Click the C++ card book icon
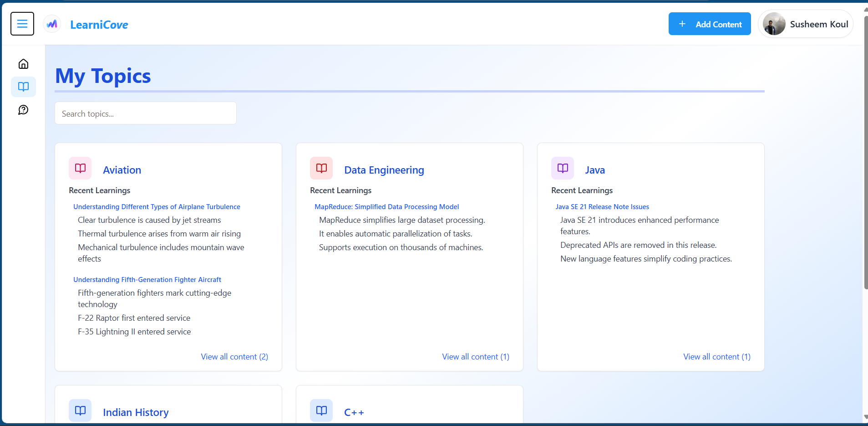The height and width of the screenshot is (426, 868). [321, 411]
